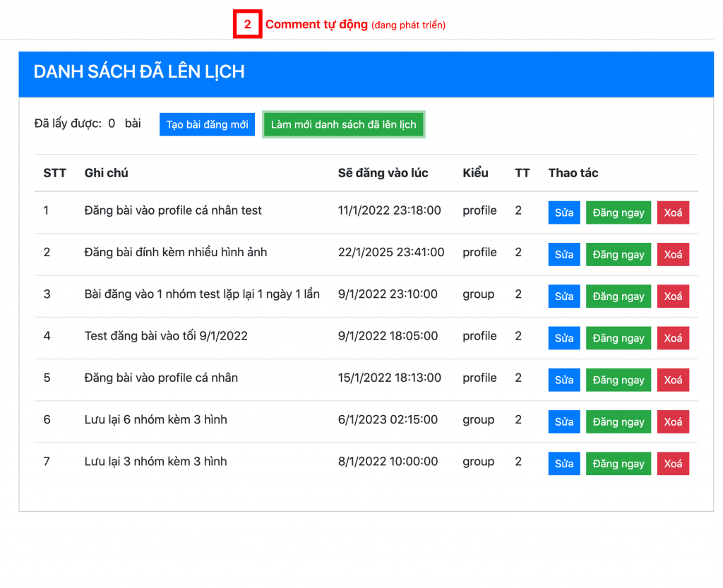
Task: Click Sửa for 'Test đăng bài vào tối 9/1/2022'
Action: click(564, 338)
